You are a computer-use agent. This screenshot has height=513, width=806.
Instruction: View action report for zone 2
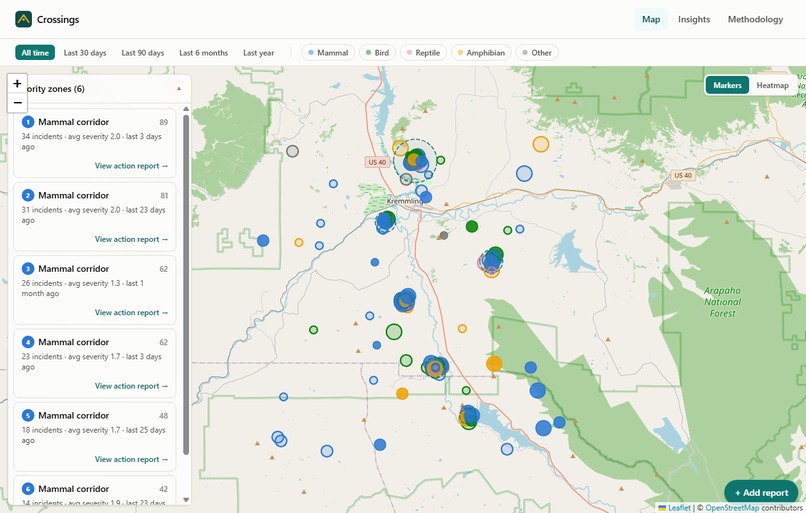point(131,239)
